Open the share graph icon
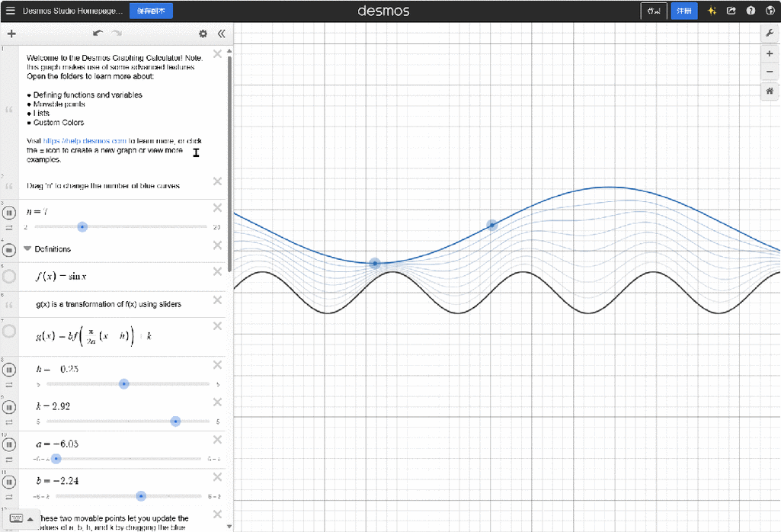Screen dimensions: 781x532 [731, 11]
